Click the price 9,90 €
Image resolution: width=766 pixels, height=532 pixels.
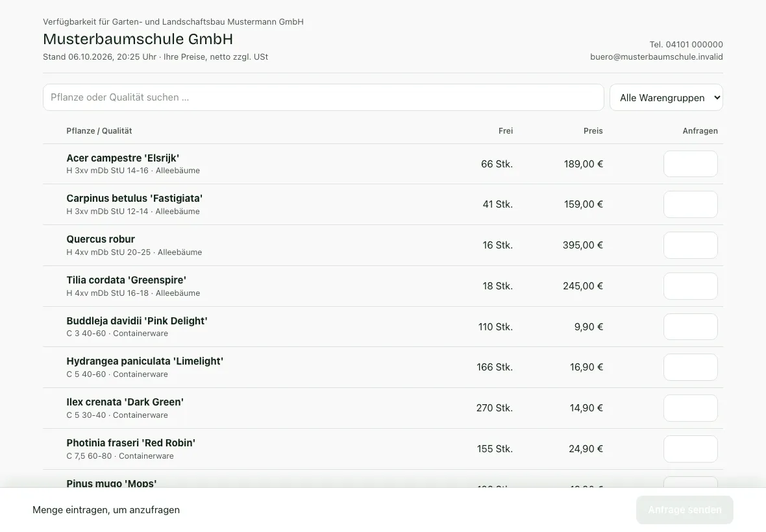589,326
